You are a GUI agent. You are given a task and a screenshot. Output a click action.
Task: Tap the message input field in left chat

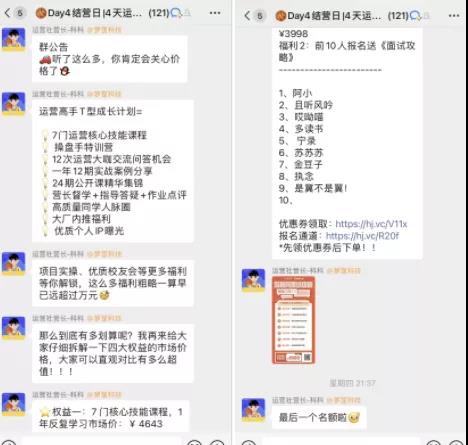pyautogui.click(x=102, y=442)
